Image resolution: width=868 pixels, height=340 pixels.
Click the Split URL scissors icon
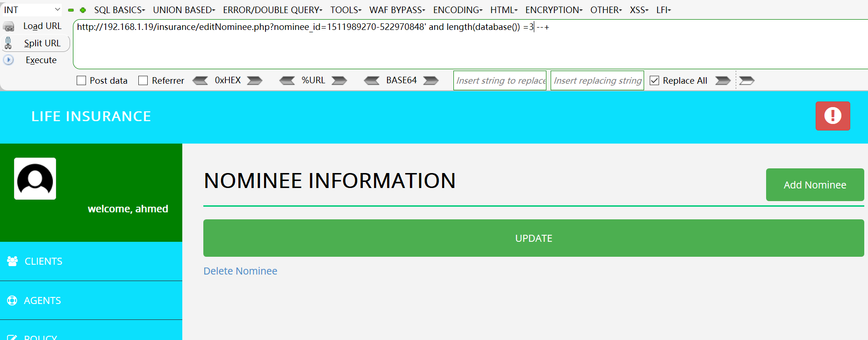point(8,43)
